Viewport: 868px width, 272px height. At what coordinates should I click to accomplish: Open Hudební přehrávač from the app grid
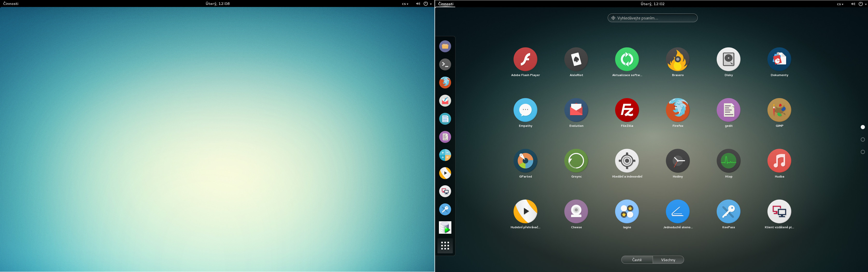pyautogui.click(x=525, y=212)
